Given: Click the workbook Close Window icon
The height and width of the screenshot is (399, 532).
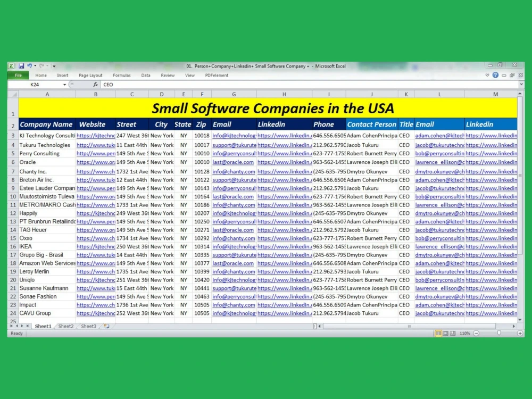Looking at the screenshot, I should tap(520, 75).
